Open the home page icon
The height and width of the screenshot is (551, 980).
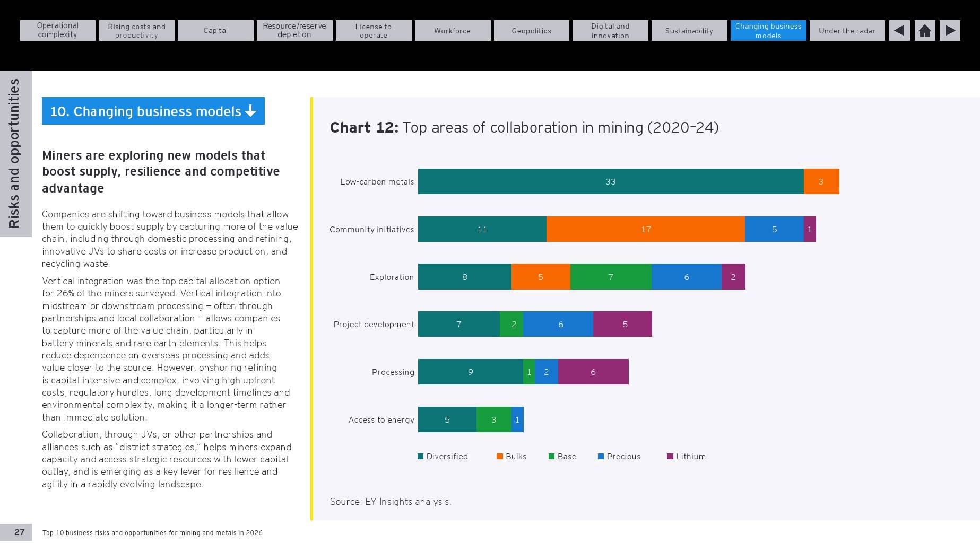pyautogui.click(x=925, y=31)
